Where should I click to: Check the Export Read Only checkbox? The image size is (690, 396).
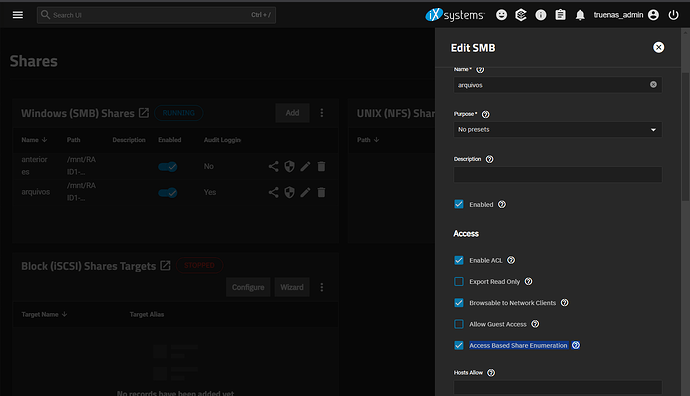tap(459, 282)
